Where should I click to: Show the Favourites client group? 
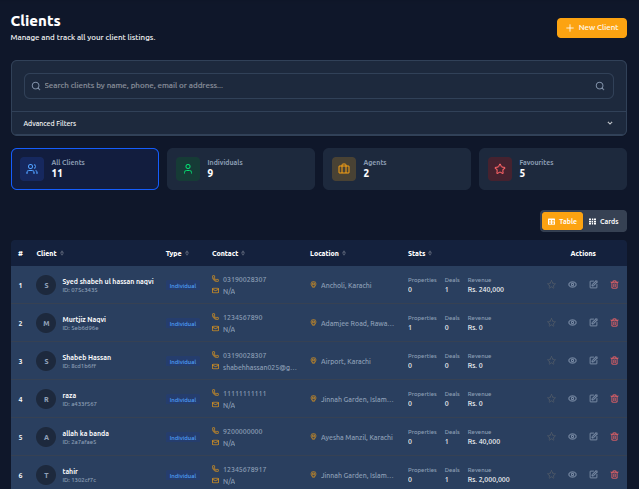[552, 169]
